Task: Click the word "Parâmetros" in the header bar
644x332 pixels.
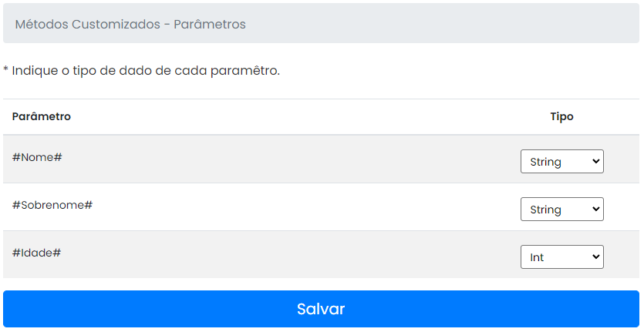Action: point(210,25)
